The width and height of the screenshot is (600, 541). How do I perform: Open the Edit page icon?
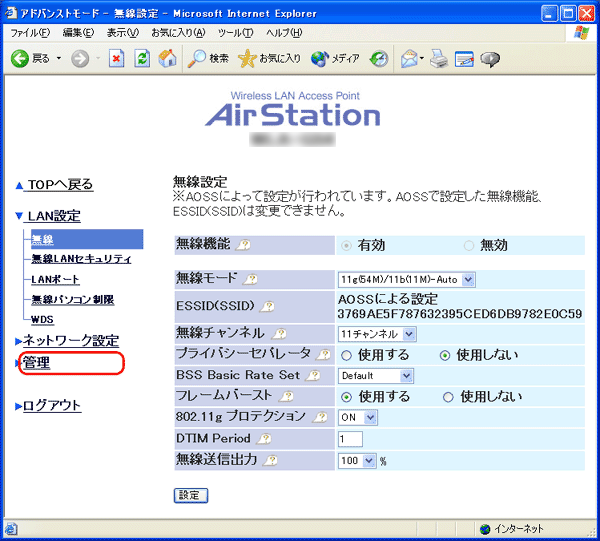click(x=464, y=59)
